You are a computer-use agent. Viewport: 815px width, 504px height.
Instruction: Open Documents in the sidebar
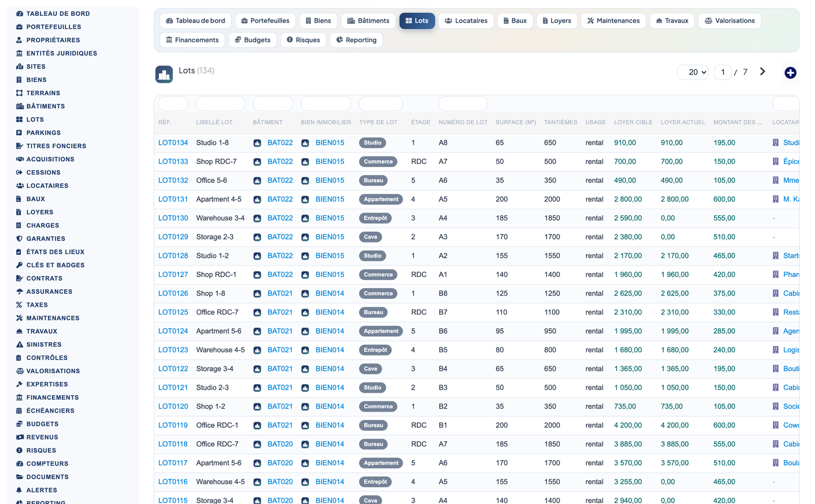coord(47,477)
